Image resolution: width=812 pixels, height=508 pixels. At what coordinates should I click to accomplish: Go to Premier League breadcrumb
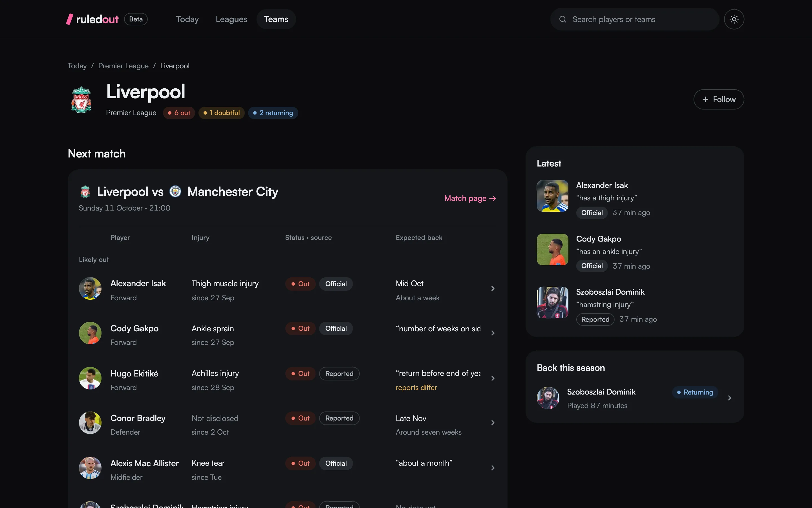pyautogui.click(x=123, y=66)
